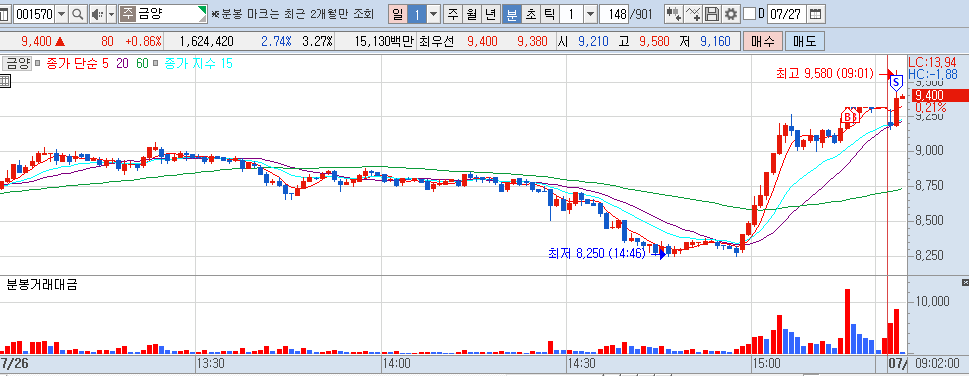Click the 매도 sell button
The image size is (969, 376).
click(805, 42)
